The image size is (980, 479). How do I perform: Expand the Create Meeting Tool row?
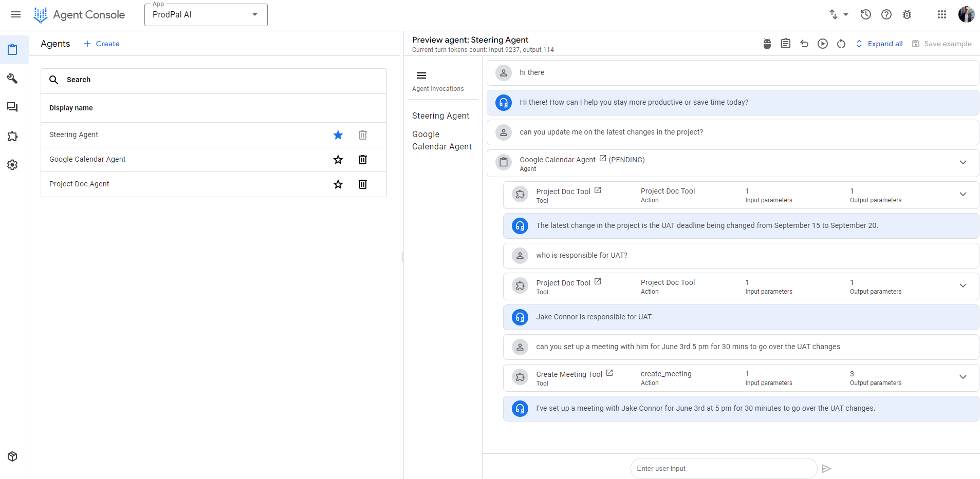point(963,377)
